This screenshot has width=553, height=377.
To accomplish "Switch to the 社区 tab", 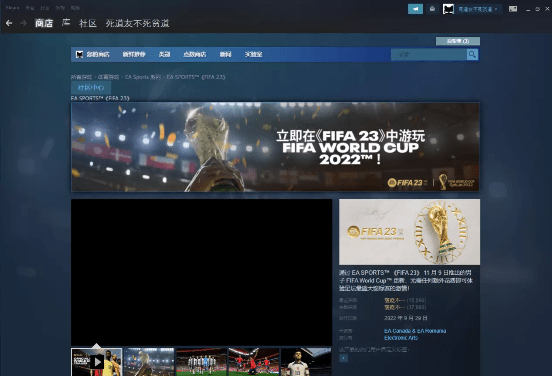I will [88, 23].
